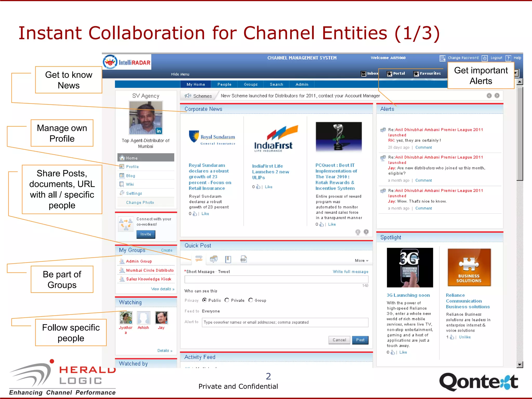This screenshot has width=532, height=399.
Task: Open the People tab
Action: [x=224, y=84]
